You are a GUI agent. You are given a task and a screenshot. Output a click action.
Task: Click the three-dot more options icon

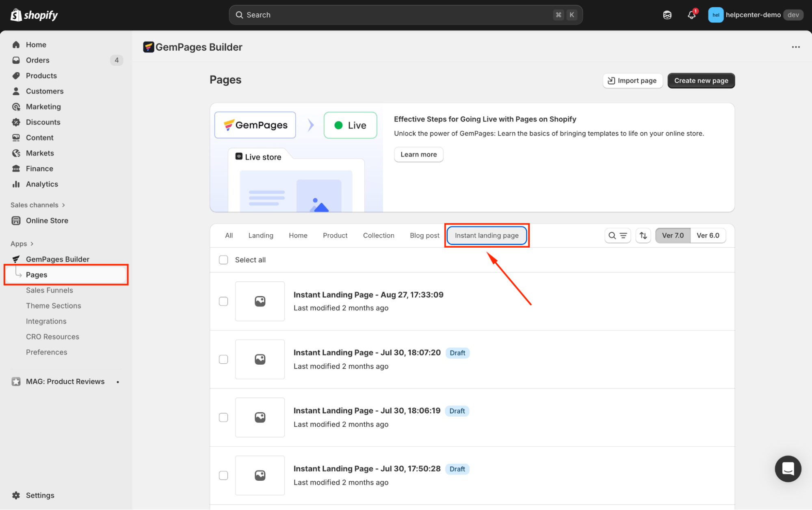795,47
